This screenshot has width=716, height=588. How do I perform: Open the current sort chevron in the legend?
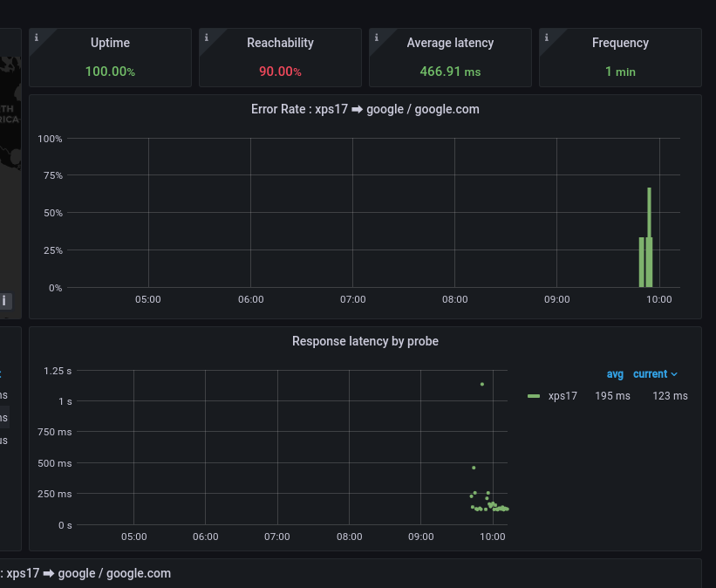coord(673,373)
